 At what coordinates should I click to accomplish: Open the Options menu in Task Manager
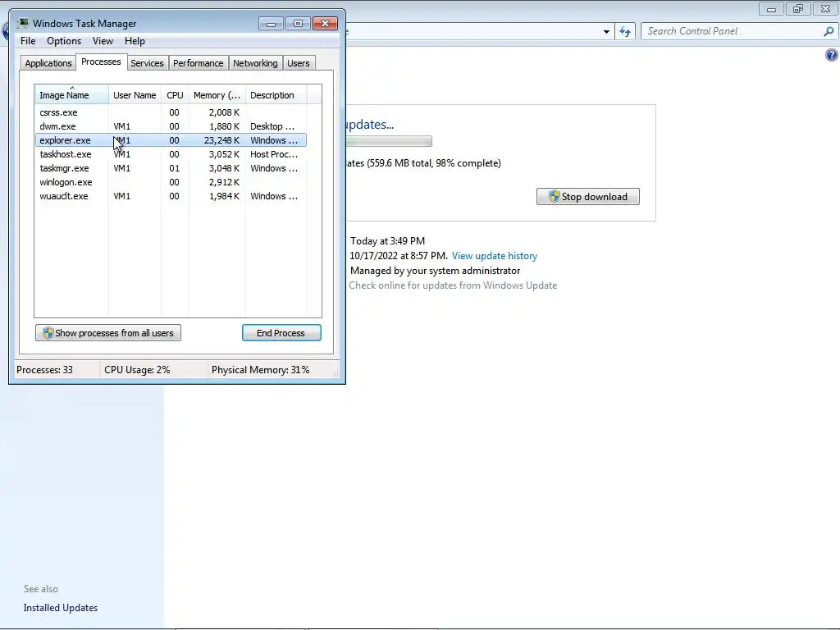(x=64, y=41)
